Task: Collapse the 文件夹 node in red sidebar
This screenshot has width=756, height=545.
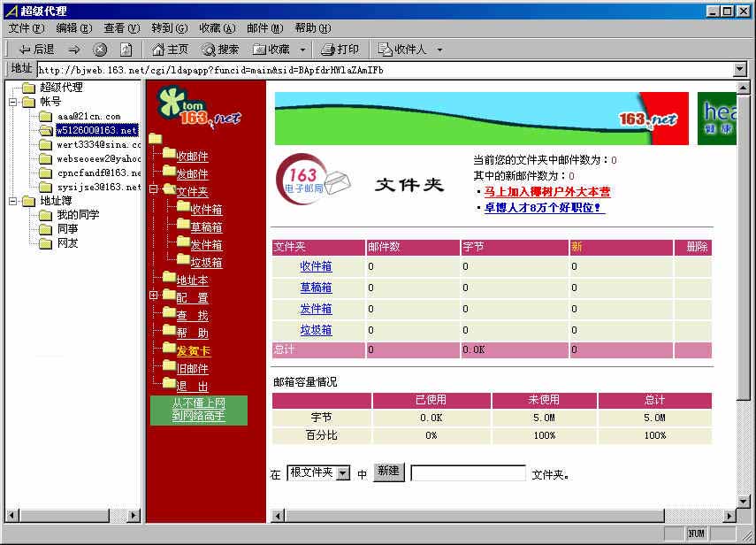Action: click(153, 188)
